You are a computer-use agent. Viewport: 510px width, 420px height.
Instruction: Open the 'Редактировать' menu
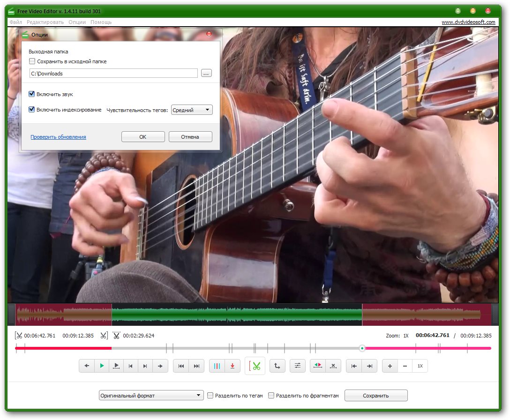[45, 22]
